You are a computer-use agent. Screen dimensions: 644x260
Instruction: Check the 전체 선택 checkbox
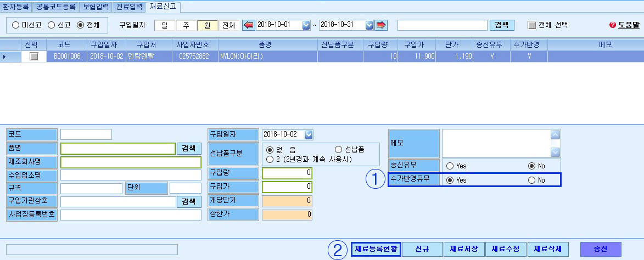[532, 25]
